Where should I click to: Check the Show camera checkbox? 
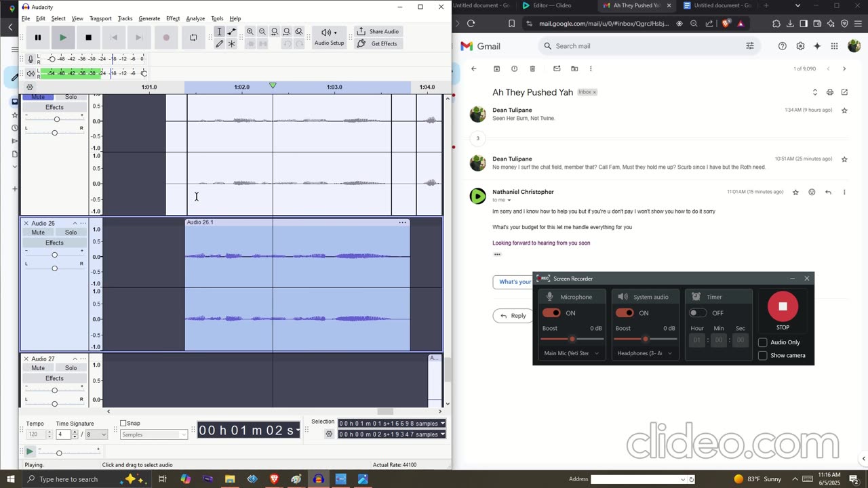click(x=762, y=355)
